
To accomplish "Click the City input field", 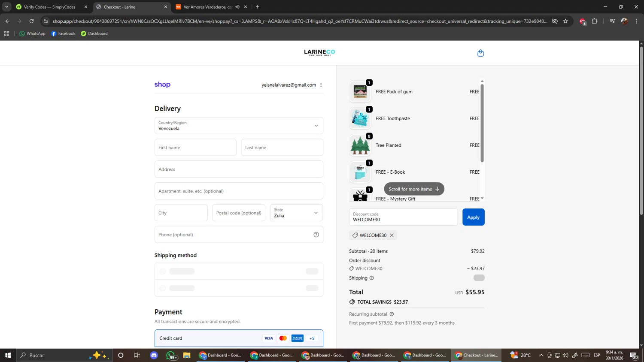I will click(181, 213).
